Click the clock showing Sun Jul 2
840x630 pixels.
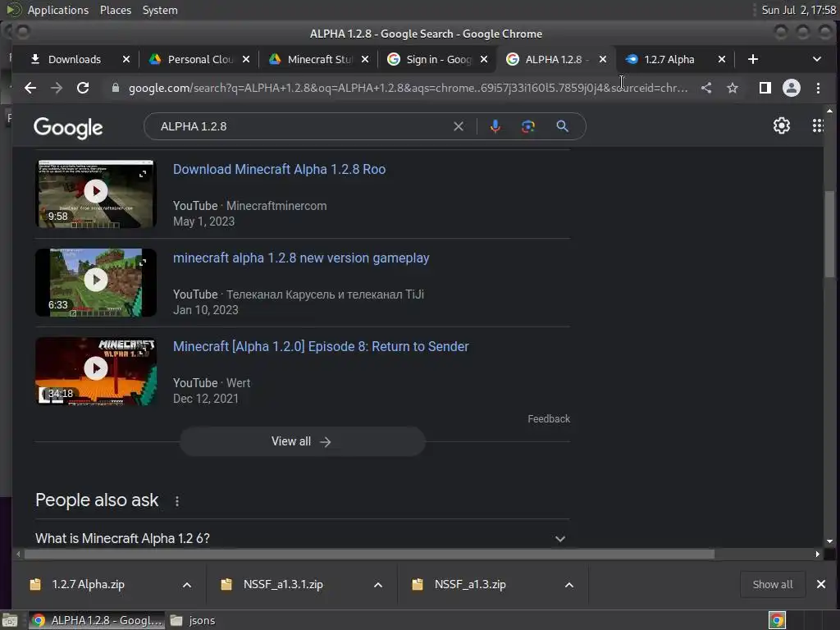(x=798, y=10)
